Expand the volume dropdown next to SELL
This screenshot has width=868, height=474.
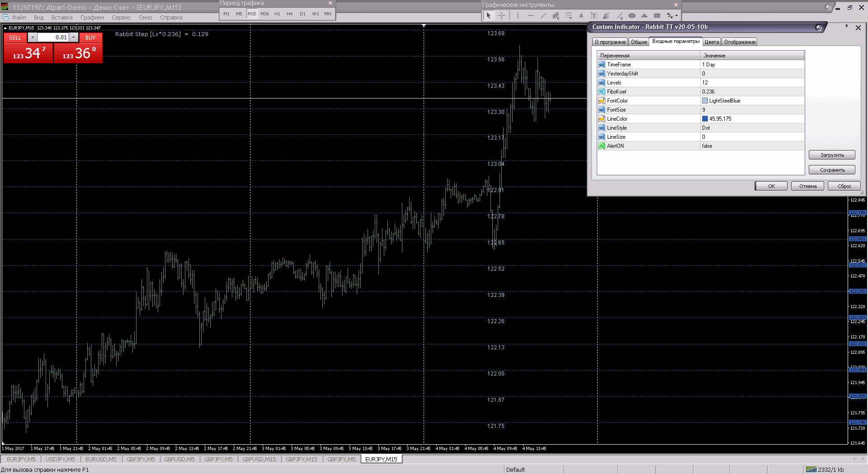click(33, 38)
